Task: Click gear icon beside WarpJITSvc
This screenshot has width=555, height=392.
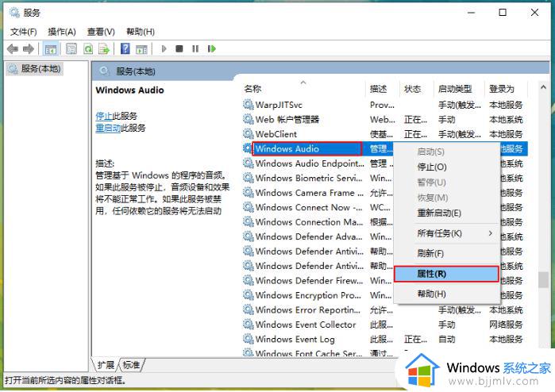Action: (248, 105)
